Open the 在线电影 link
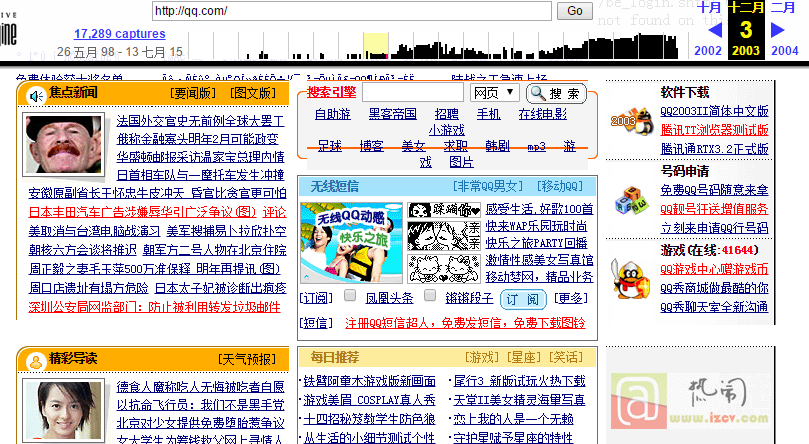This screenshot has width=809, height=444. tap(543, 114)
